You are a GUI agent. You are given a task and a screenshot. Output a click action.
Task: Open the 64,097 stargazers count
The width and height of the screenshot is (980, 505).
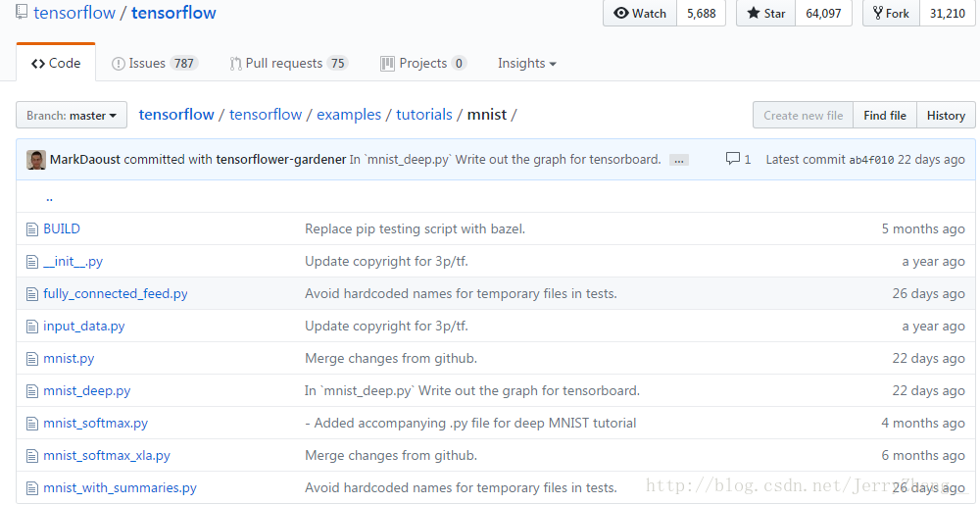click(x=823, y=13)
